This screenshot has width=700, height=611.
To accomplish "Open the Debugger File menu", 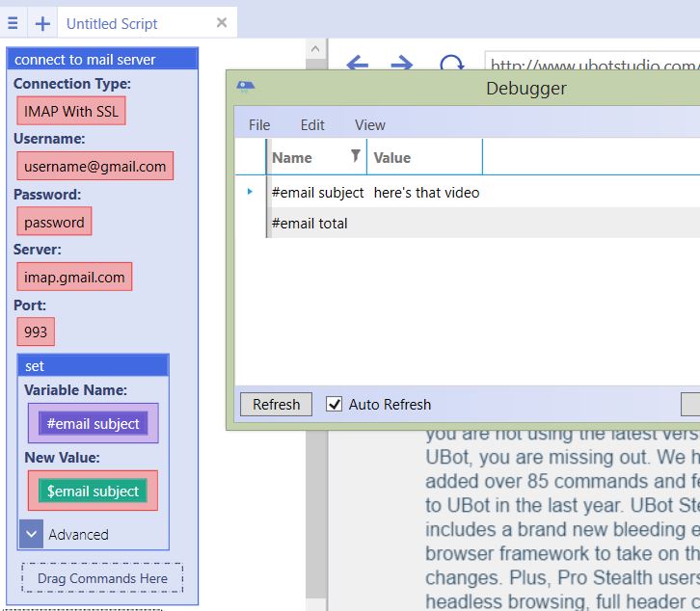I will [259, 125].
